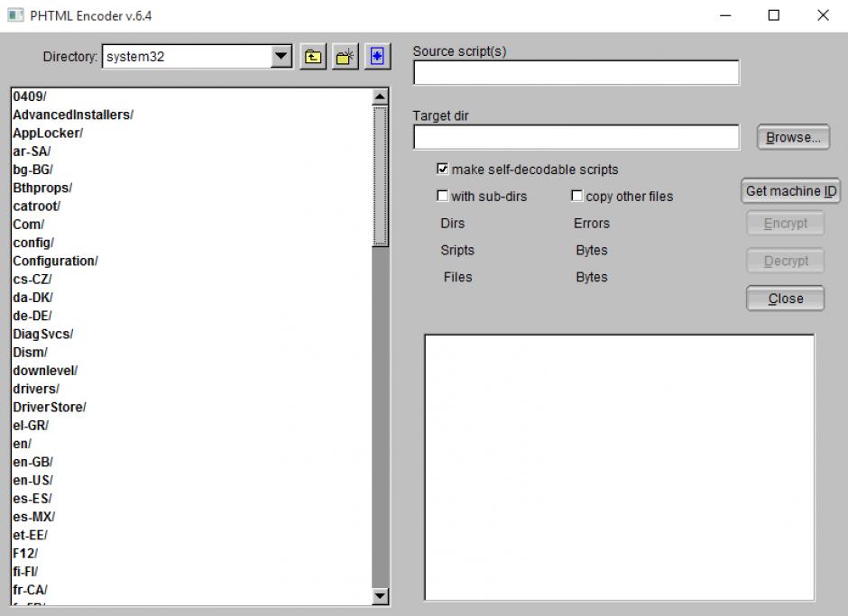This screenshot has width=848, height=616.
Task: Click into the Source script(s) field
Action: (x=576, y=72)
